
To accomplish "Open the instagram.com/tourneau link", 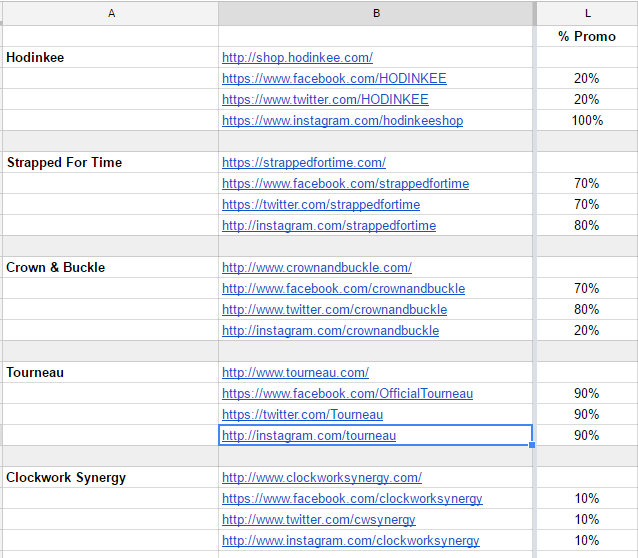I will (x=309, y=435).
